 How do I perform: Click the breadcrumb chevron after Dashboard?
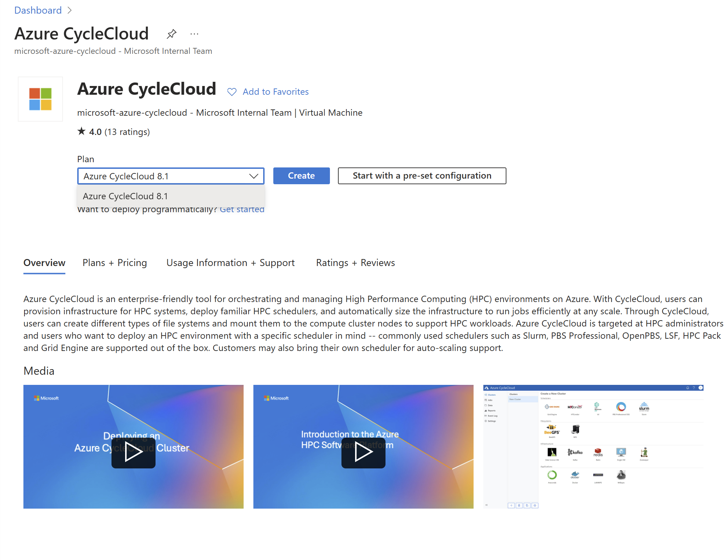pyautogui.click(x=70, y=10)
